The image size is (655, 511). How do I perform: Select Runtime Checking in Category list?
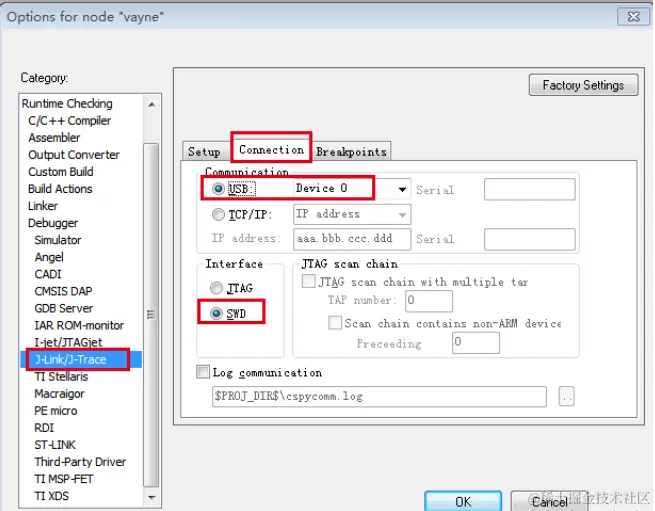click(x=67, y=104)
